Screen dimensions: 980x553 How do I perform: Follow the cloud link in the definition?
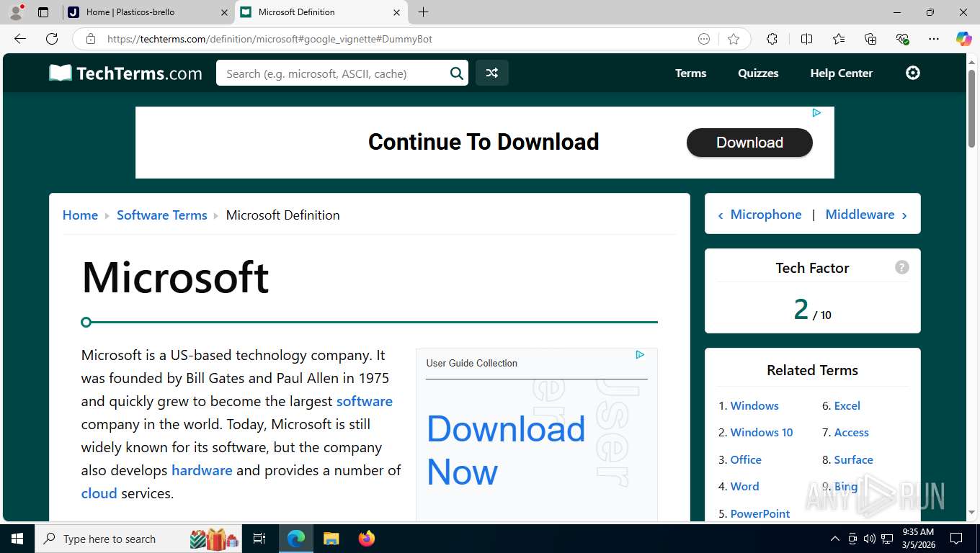99,493
